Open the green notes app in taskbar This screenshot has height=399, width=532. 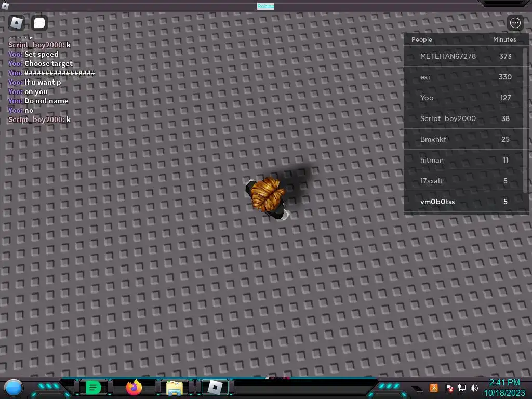[x=94, y=388]
